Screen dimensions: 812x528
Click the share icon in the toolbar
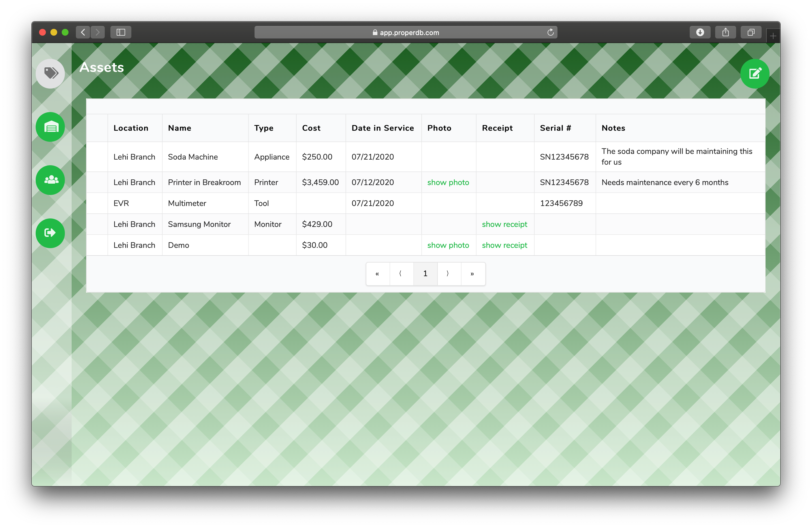coord(725,32)
